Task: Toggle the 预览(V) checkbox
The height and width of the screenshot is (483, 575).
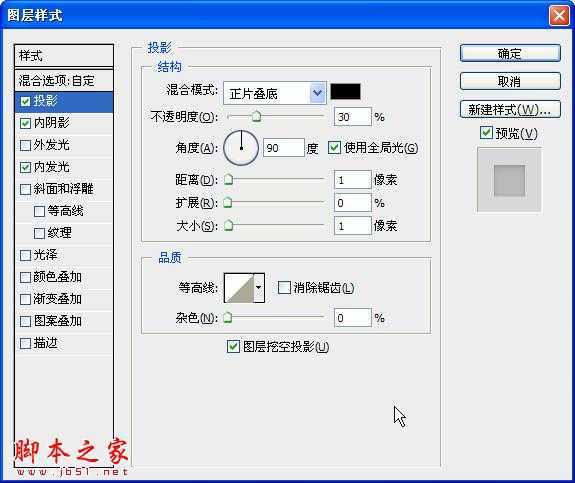Action: point(486,132)
